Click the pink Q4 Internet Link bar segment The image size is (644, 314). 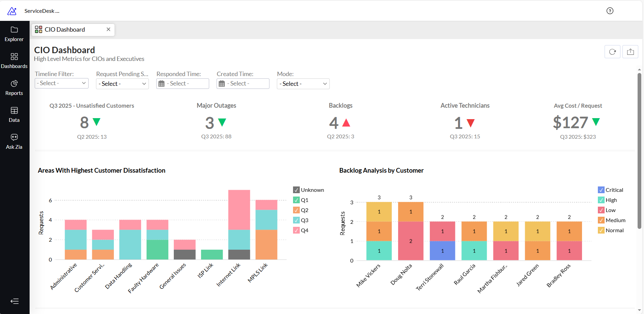click(x=239, y=210)
